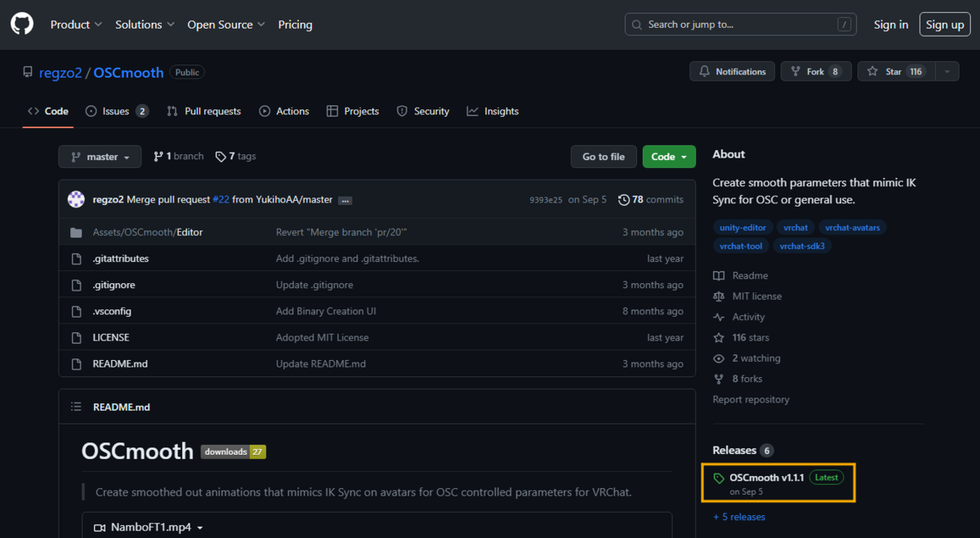The width and height of the screenshot is (980, 538).
Task: Open the master branch selector dropdown
Action: pyautogui.click(x=100, y=157)
